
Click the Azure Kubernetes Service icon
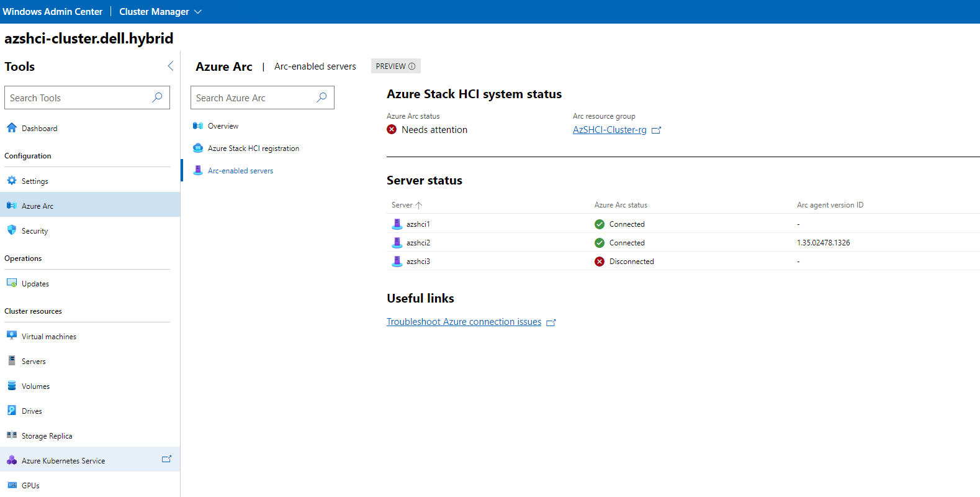pos(12,460)
